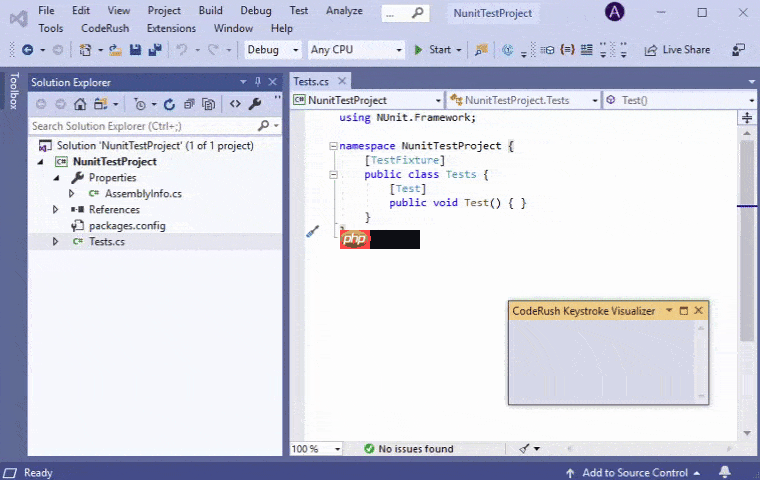Expand the References node
Screen dimensions: 760x480
pyautogui.click(x=55, y=209)
